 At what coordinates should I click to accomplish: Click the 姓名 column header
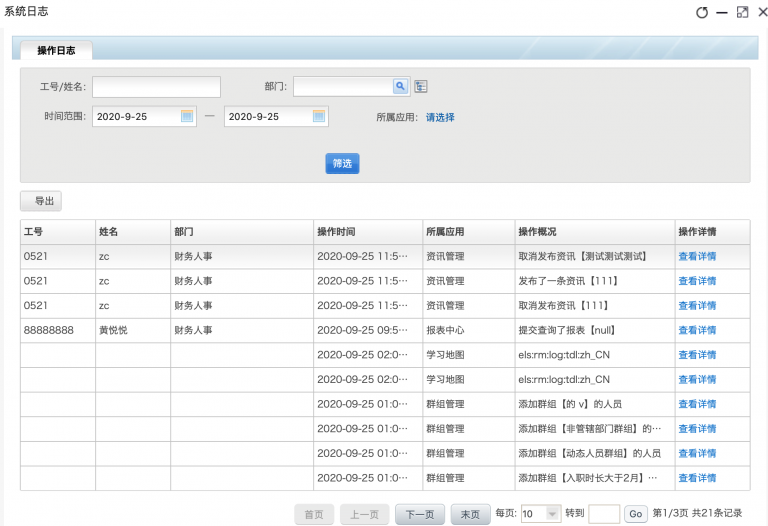(133, 232)
